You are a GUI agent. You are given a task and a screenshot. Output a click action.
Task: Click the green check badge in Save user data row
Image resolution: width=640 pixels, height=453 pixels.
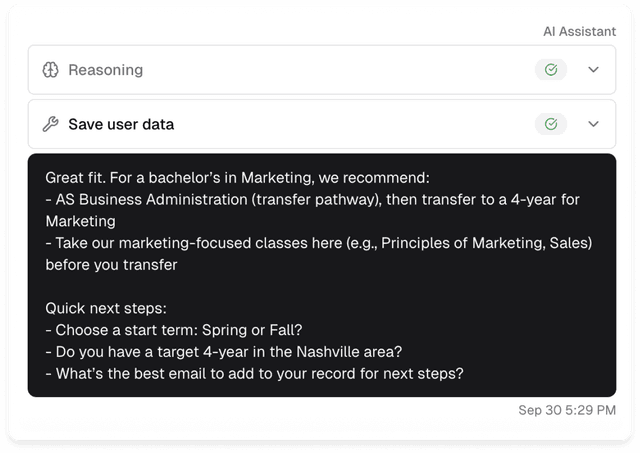point(550,125)
